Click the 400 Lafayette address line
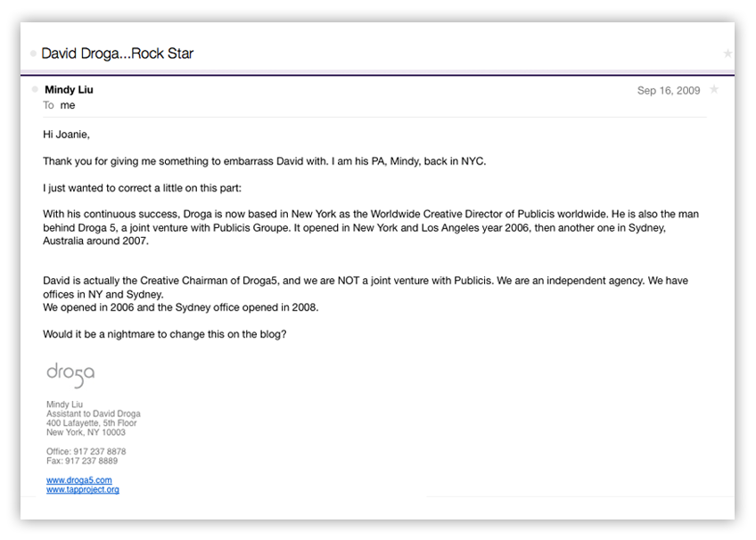The width and height of the screenshot is (756, 540). (x=92, y=423)
